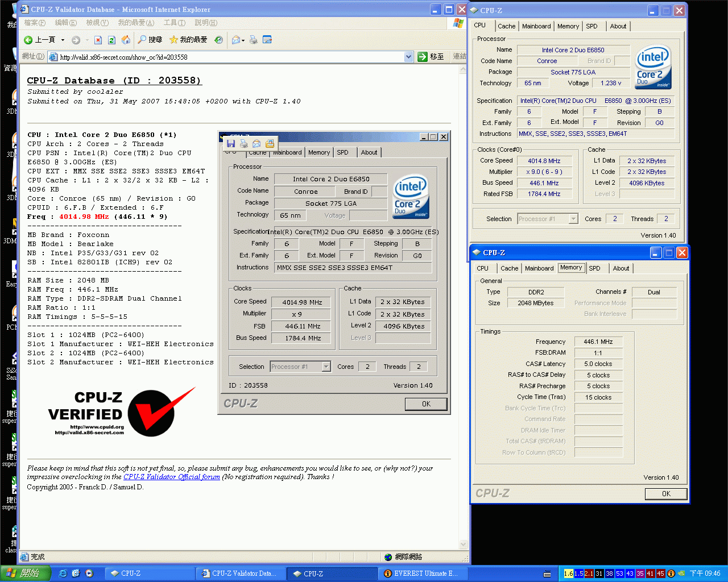728x582 pixels.
Task: Stop page loading in Internet Explorer
Action: [98, 40]
